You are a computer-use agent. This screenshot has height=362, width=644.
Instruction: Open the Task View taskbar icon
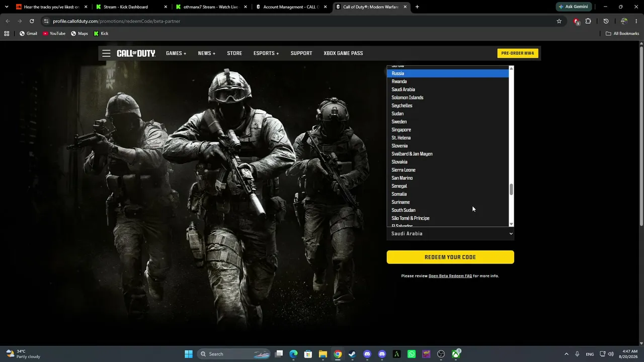[279, 354]
